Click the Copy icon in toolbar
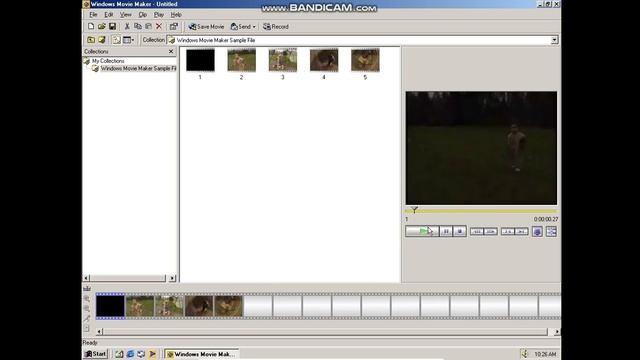The height and width of the screenshot is (360, 640). (138, 27)
